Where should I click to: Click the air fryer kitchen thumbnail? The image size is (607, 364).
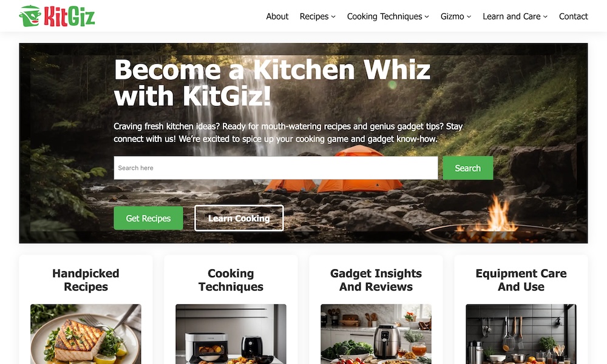[x=376, y=334]
